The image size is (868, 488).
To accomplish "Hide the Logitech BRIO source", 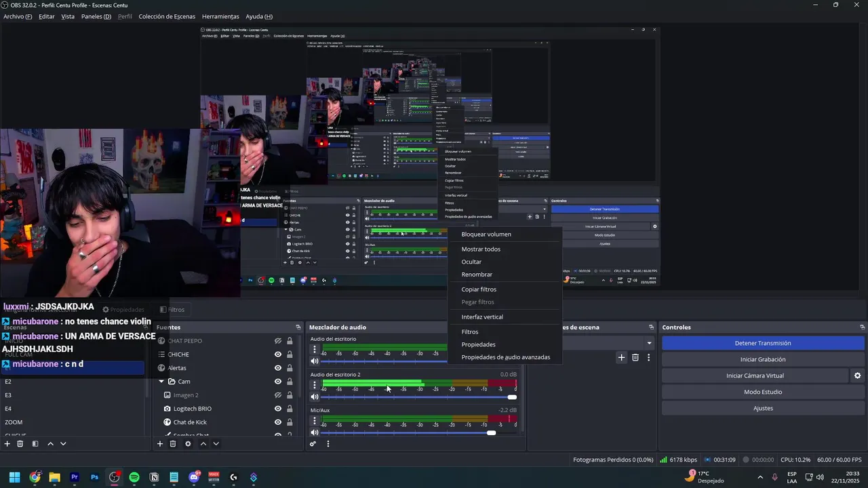I will 278,409.
